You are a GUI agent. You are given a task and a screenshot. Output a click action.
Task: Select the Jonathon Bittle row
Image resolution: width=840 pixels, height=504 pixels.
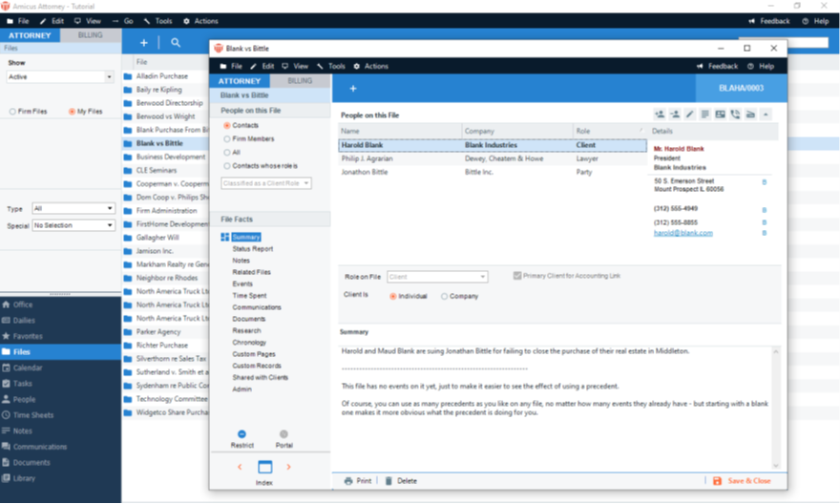(493, 172)
